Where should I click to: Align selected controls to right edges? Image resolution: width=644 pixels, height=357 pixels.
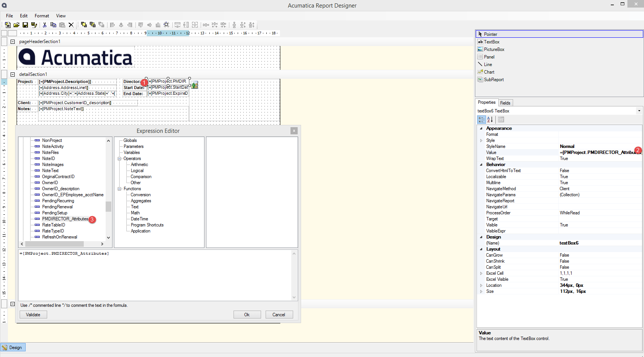point(130,25)
